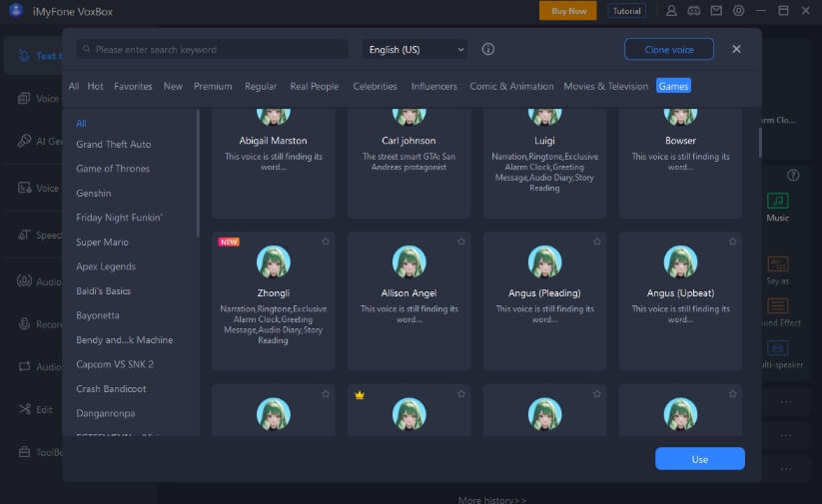
Task: Switch to the New tab
Action: pyautogui.click(x=173, y=86)
